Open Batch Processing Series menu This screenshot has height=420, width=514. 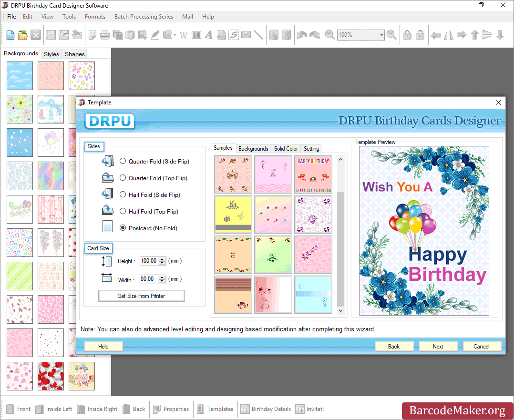click(144, 16)
